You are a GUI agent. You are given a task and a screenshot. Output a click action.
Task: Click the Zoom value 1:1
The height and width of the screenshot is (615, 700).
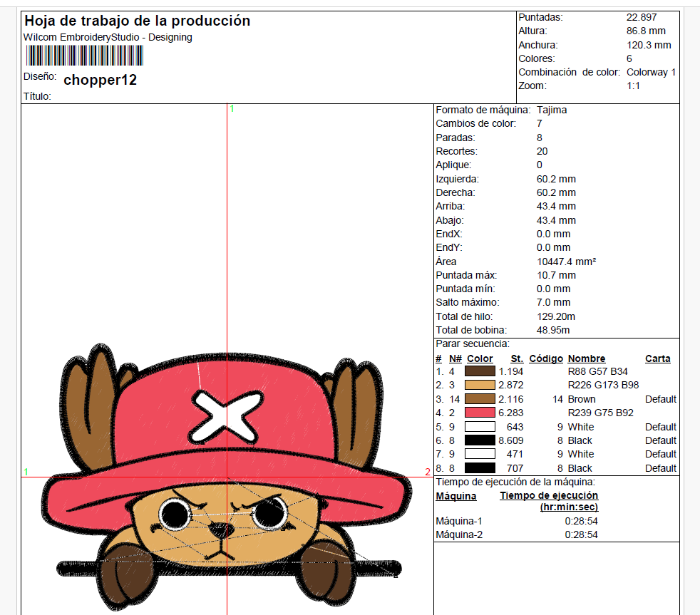(633, 86)
